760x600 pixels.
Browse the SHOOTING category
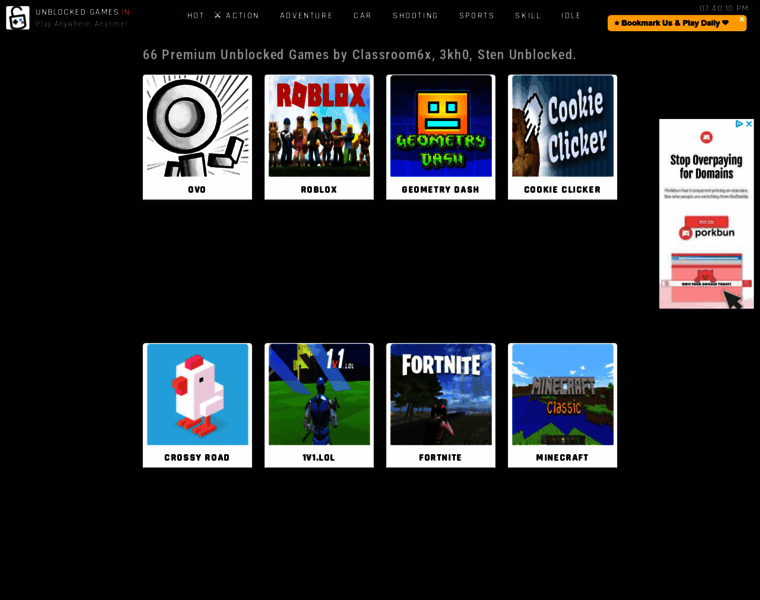pyautogui.click(x=415, y=16)
